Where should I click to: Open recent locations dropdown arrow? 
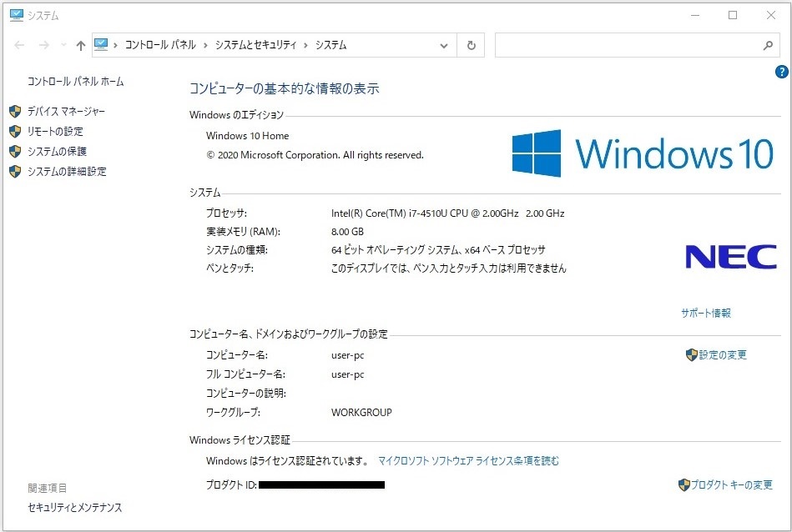[x=63, y=45]
